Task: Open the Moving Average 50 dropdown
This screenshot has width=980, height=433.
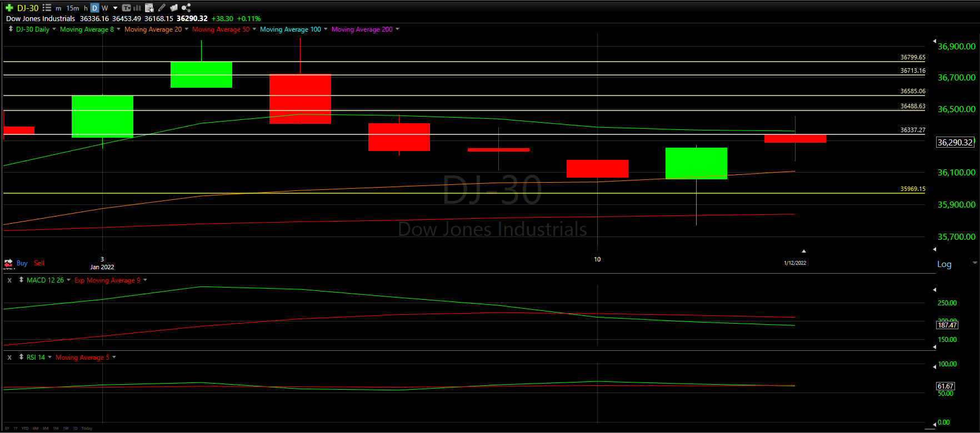Action: pyautogui.click(x=254, y=29)
